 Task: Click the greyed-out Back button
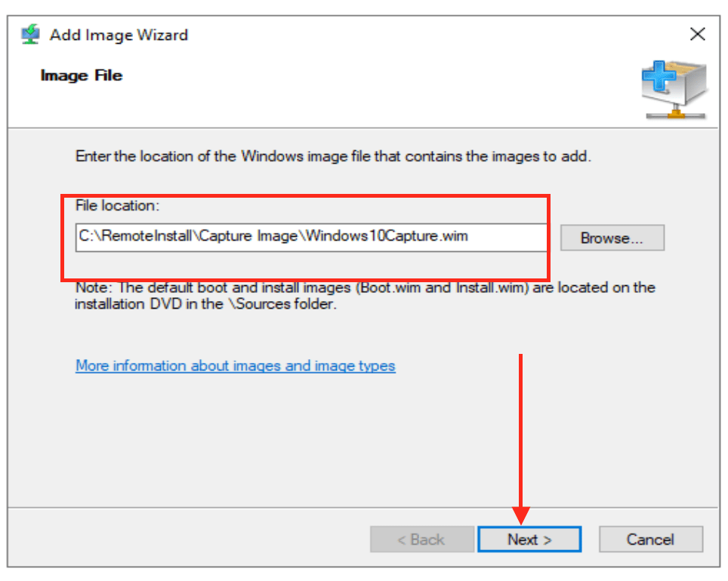(421, 539)
